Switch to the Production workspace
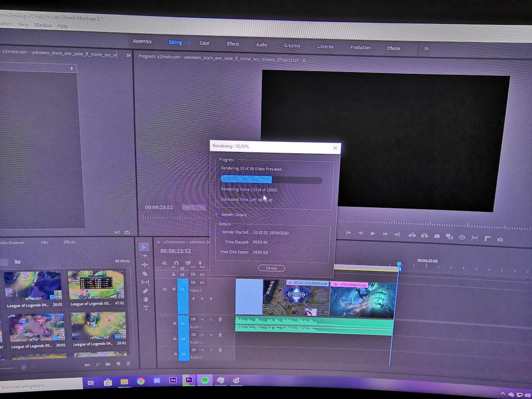The image size is (532, 399). [x=361, y=47]
